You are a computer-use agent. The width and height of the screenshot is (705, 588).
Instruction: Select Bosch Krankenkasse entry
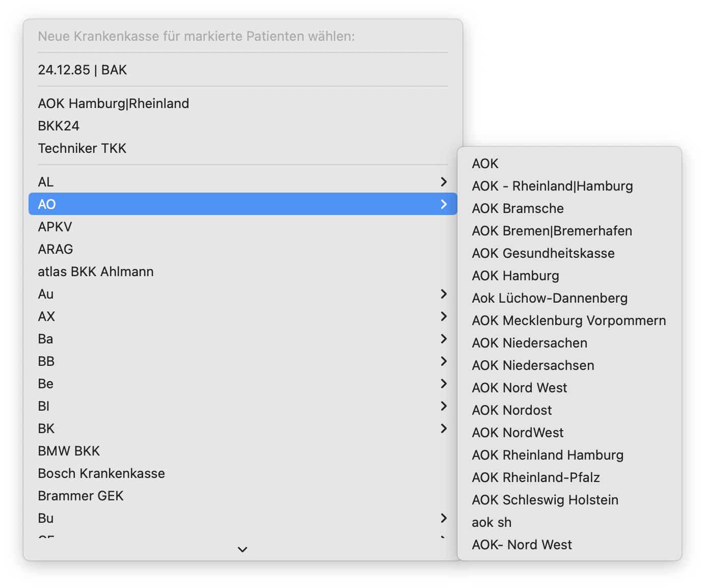click(x=101, y=473)
